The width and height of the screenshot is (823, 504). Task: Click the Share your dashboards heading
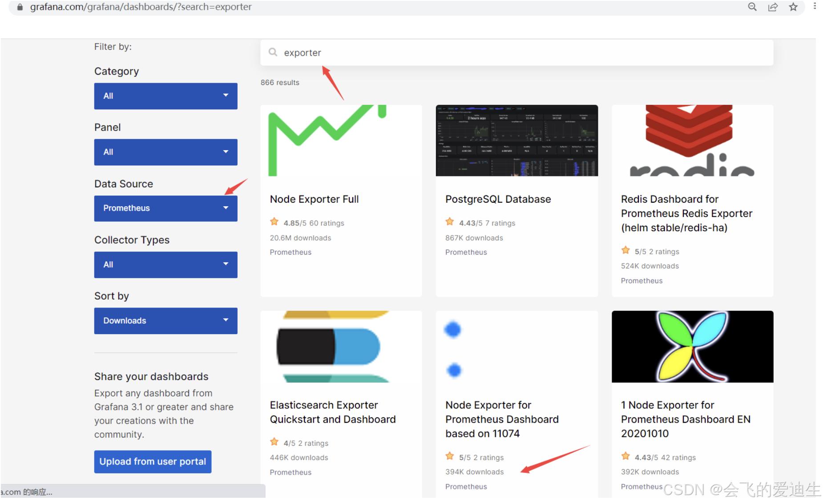(151, 376)
